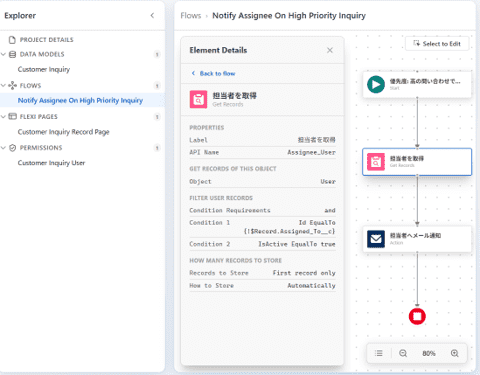Collapse the Flows section
Image resolution: width=480 pixels, height=375 pixels.
(x=4, y=85)
